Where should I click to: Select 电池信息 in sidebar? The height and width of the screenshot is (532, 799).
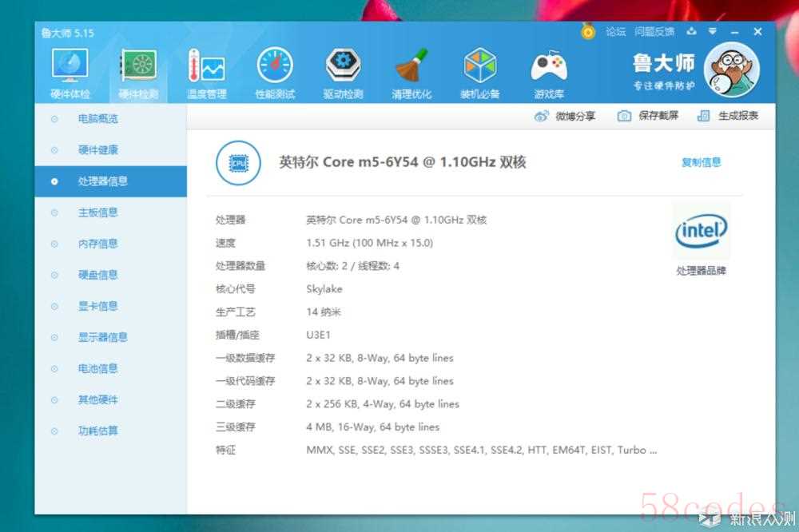pyautogui.click(x=110, y=368)
